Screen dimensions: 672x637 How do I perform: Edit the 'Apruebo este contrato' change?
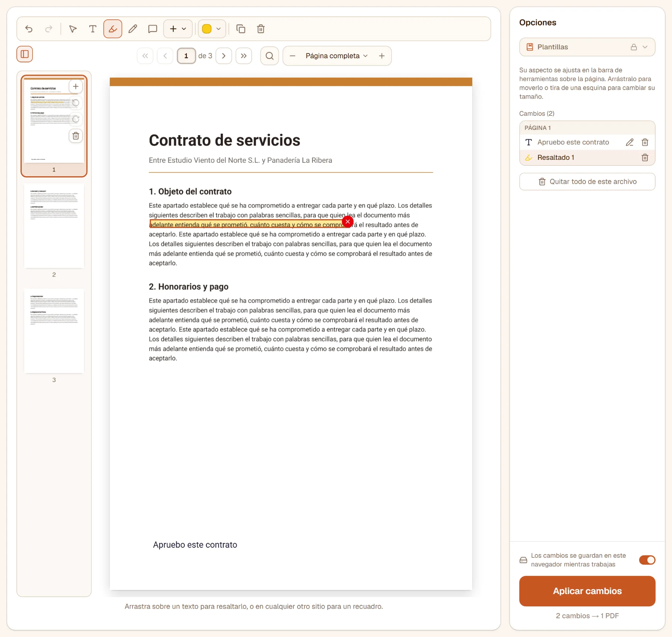click(629, 142)
